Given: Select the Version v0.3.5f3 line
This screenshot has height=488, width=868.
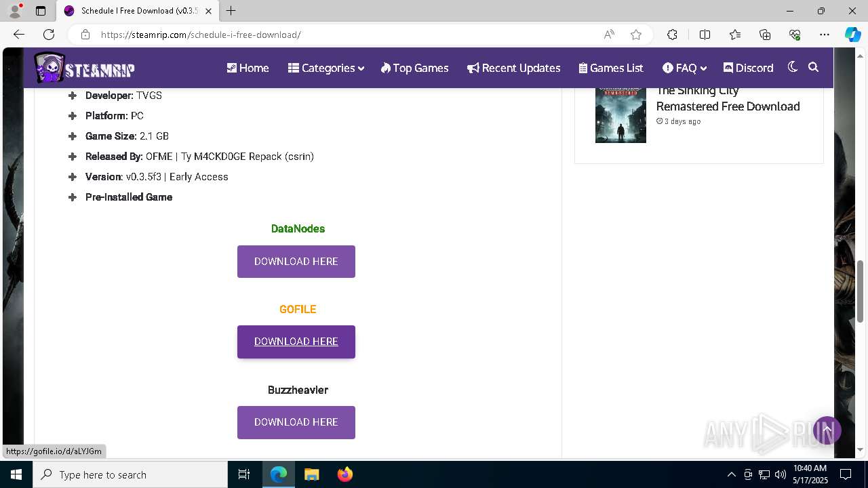Looking at the screenshot, I should pyautogui.click(x=157, y=176).
